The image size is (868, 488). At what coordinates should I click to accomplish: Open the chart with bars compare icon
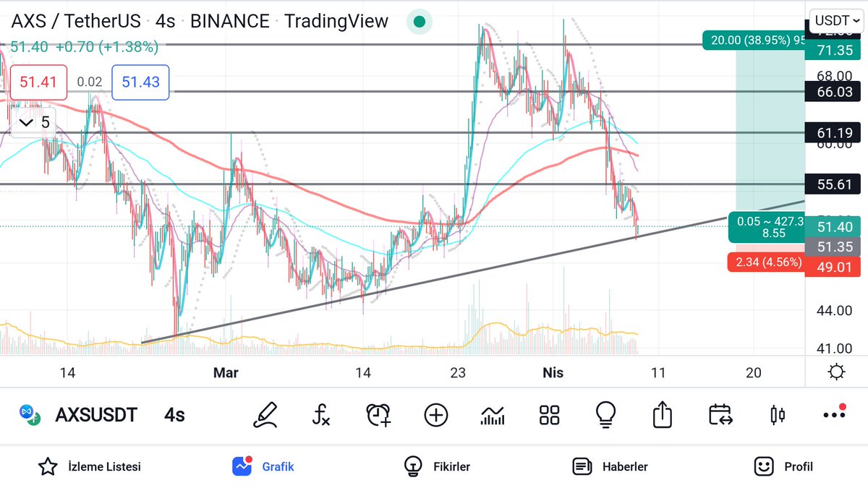(x=493, y=415)
